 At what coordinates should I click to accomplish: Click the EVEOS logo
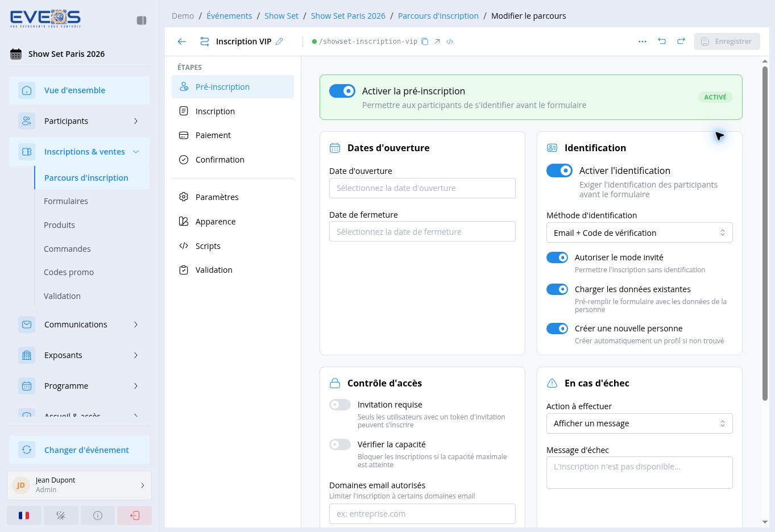[x=45, y=19]
